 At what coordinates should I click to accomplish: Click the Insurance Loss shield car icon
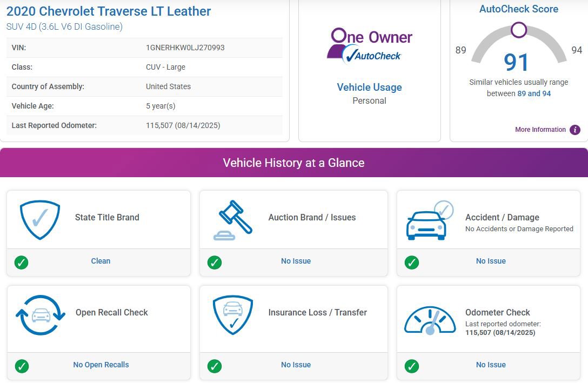coord(233,315)
